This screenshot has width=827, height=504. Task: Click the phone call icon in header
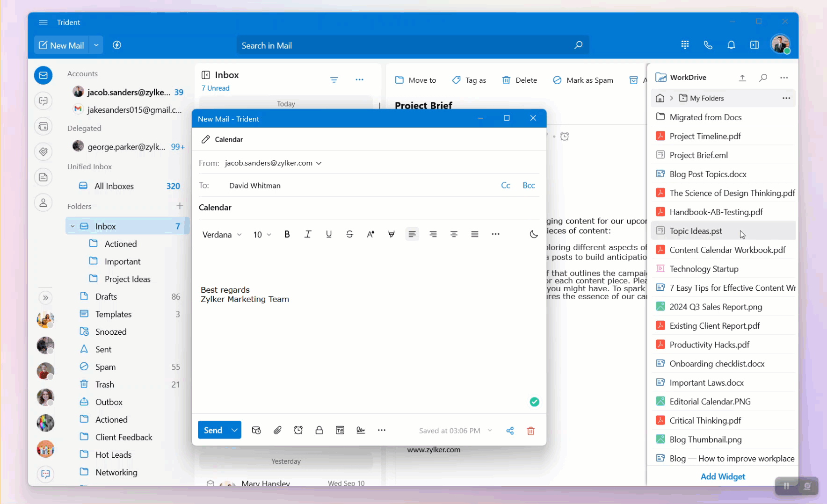point(708,45)
